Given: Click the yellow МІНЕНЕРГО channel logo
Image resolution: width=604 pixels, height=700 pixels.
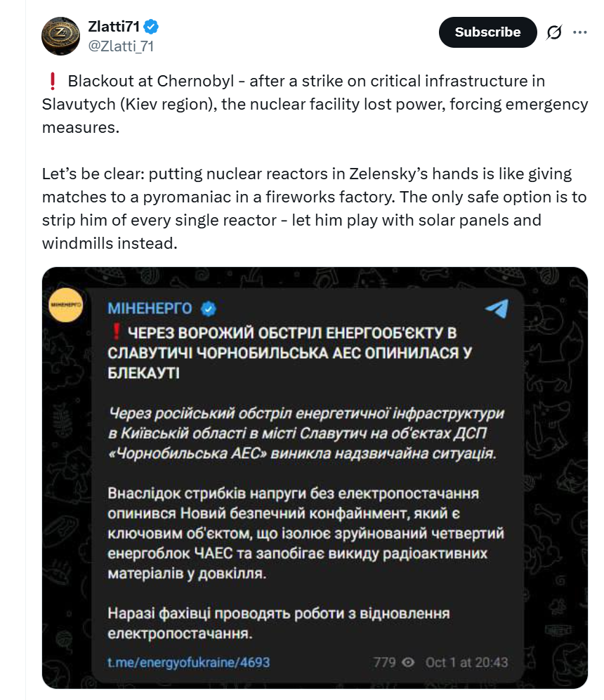Looking at the screenshot, I should [66, 307].
